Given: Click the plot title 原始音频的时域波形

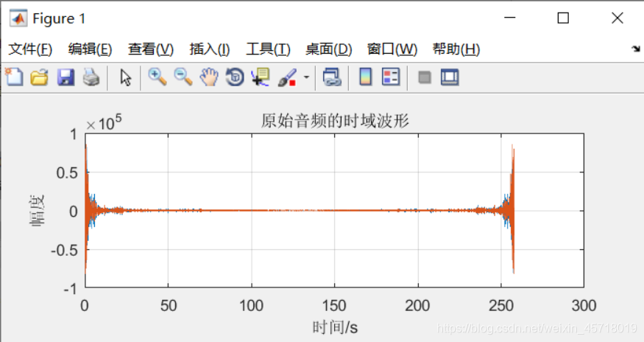Looking at the screenshot, I should click(335, 122).
